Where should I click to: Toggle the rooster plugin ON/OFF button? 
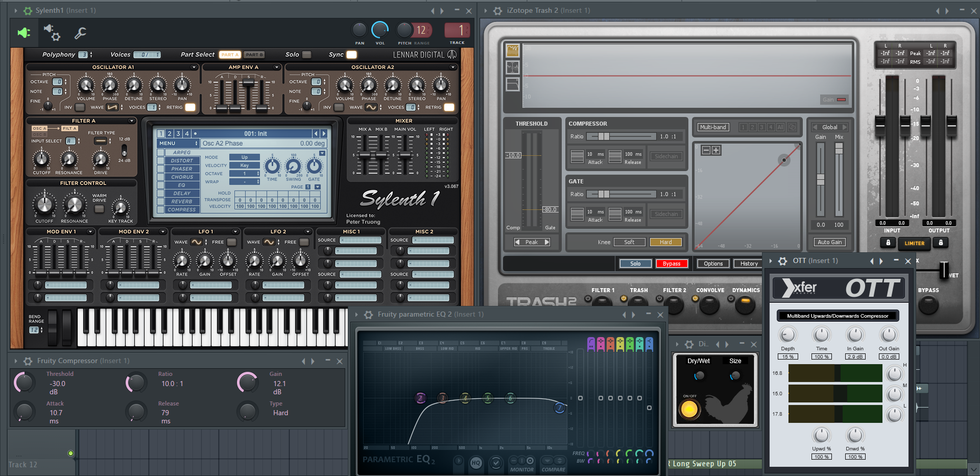[x=689, y=410]
